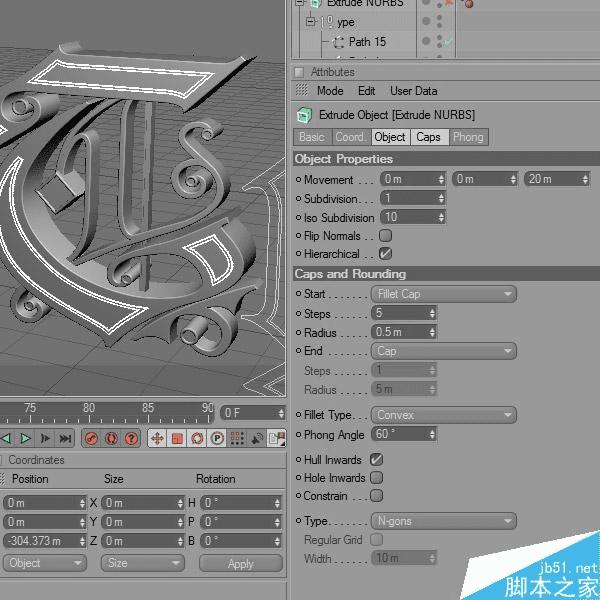Image resolution: width=600 pixels, height=600 pixels.
Task: Click the Phong Angle input field
Action: pos(403,435)
